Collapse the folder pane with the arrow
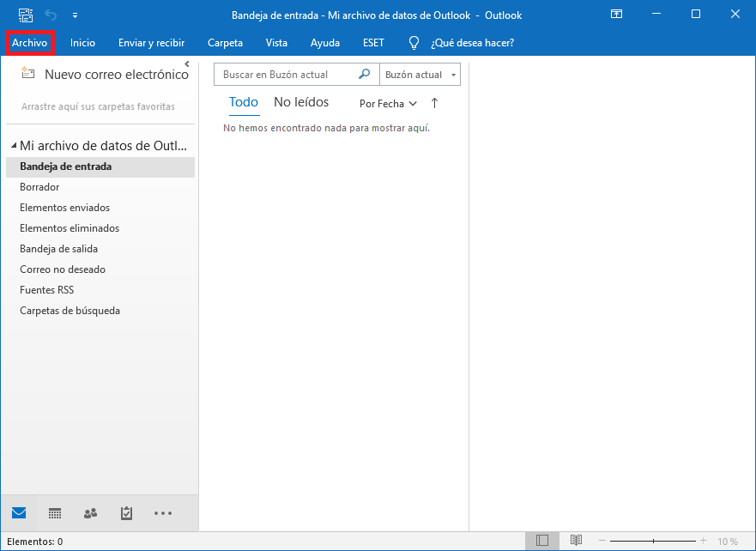The image size is (756, 551). pyautogui.click(x=186, y=64)
